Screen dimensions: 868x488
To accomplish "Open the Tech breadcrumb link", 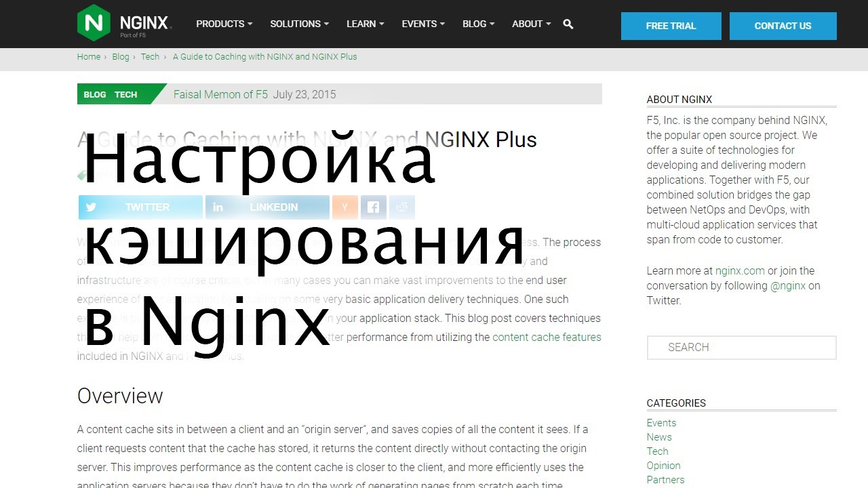I will tap(150, 57).
